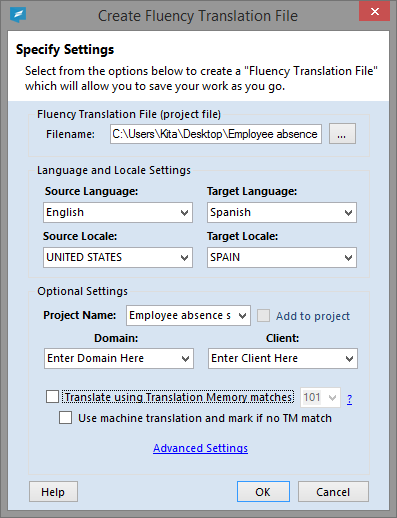Click the Language and Locale Settings label
397x518 pixels.
114,170
